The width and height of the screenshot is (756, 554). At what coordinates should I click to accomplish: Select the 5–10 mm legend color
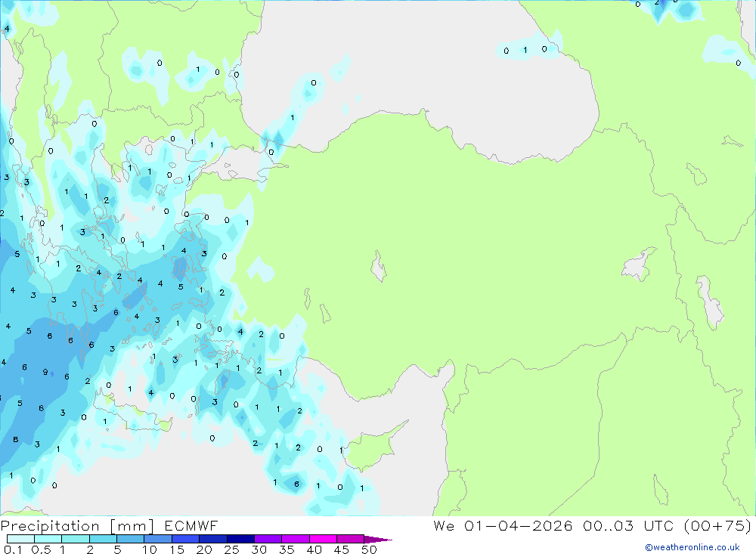point(131,539)
